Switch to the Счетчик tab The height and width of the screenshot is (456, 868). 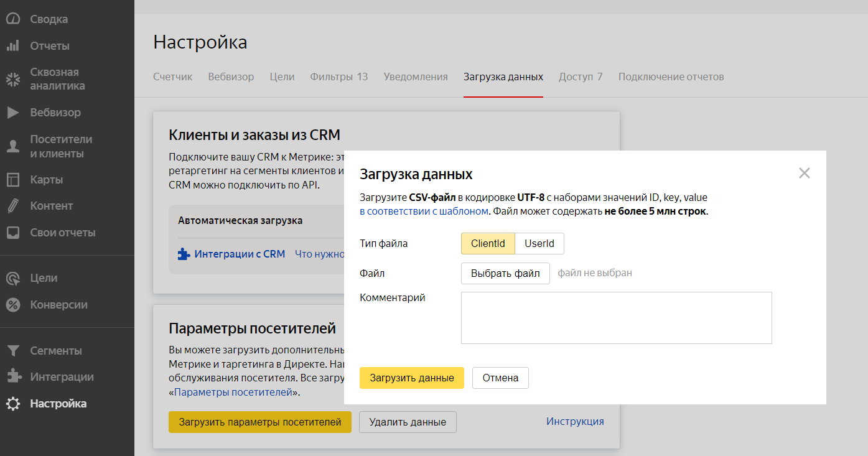173,77
